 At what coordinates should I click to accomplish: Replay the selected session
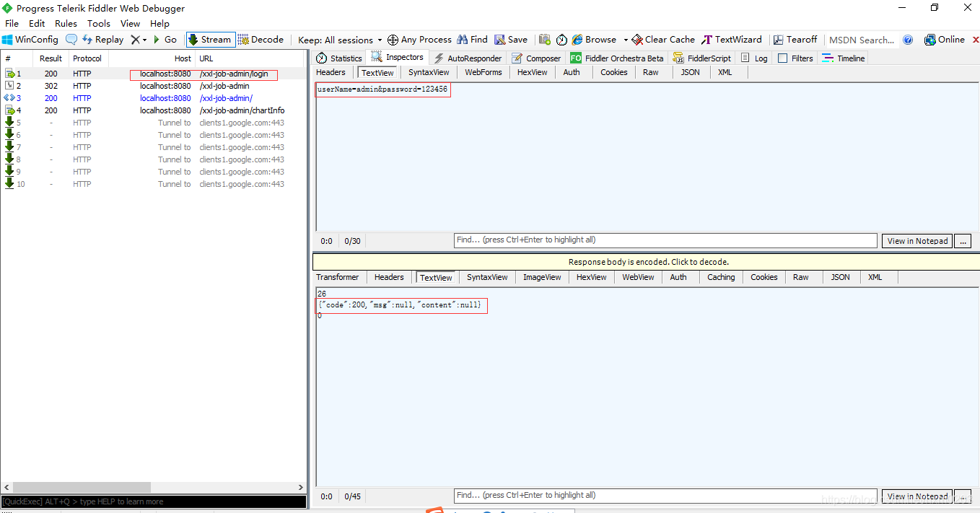click(x=102, y=40)
